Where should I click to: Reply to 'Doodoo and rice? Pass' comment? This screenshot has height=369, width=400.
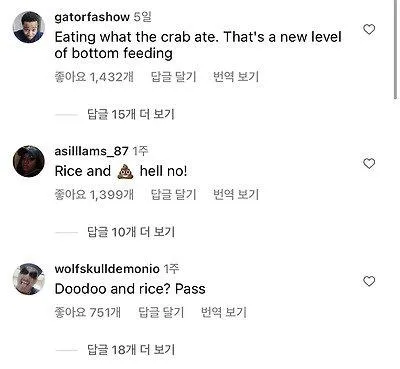pos(161,312)
